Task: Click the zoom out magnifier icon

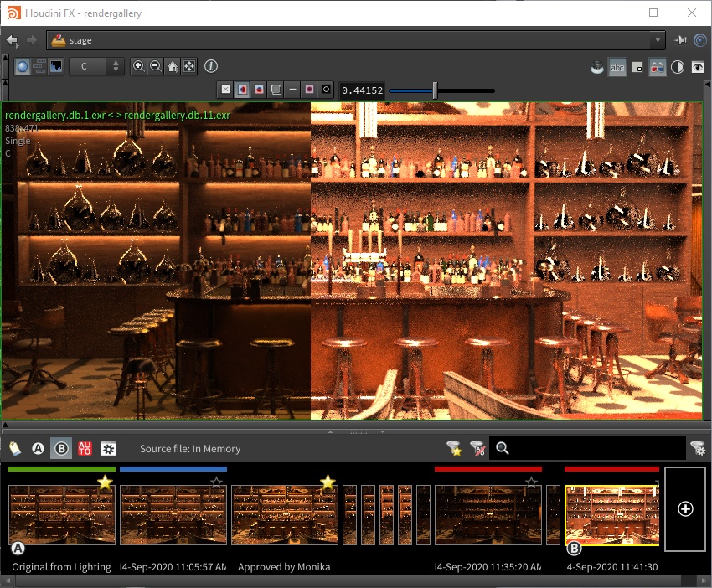Action: 156,66
